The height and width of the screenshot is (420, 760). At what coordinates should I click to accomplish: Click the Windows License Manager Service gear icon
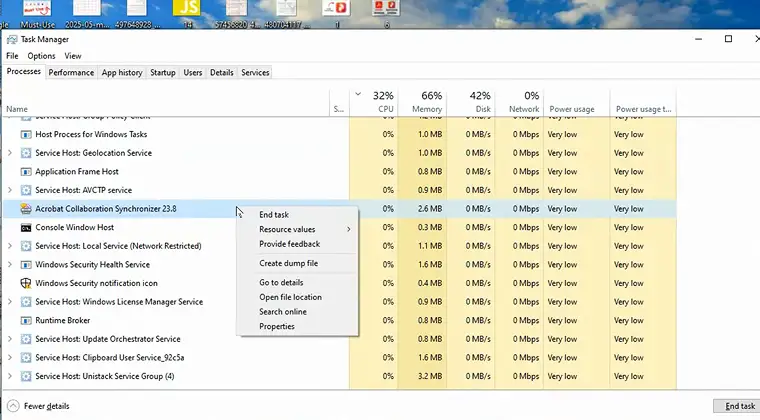point(26,302)
